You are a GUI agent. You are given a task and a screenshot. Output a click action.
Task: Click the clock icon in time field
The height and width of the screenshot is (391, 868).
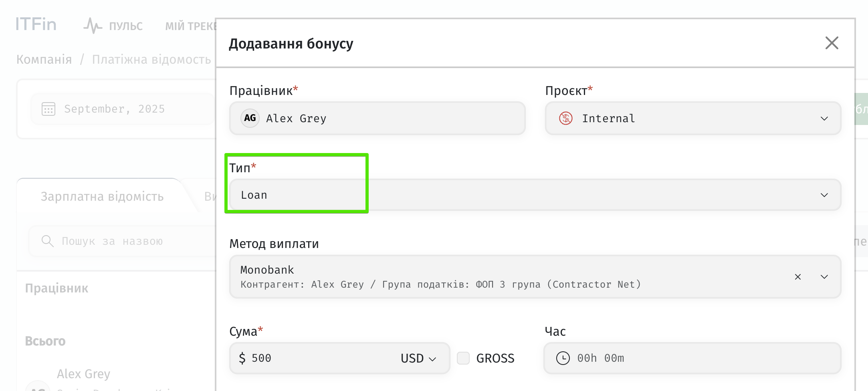coord(563,358)
